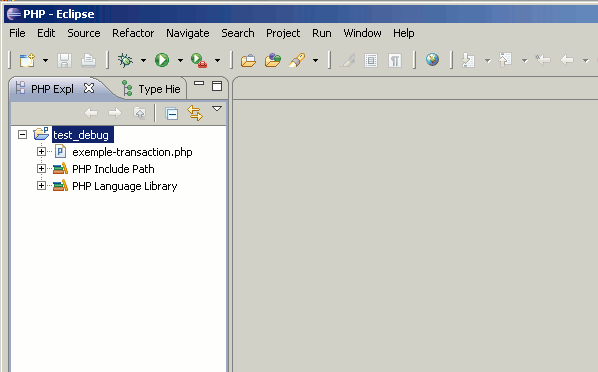Image resolution: width=598 pixels, height=372 pixels.
Task: Select PHP Include Path item
Action: [x=113, y=169]
